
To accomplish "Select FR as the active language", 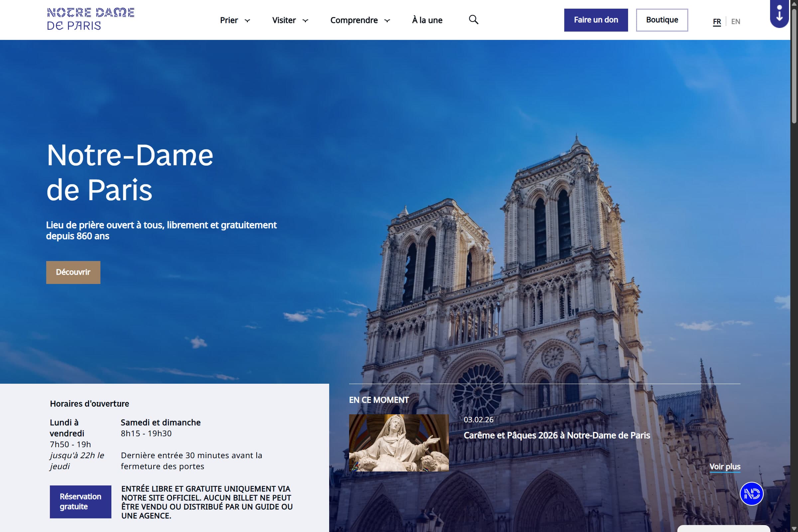I will pos(717,21).
